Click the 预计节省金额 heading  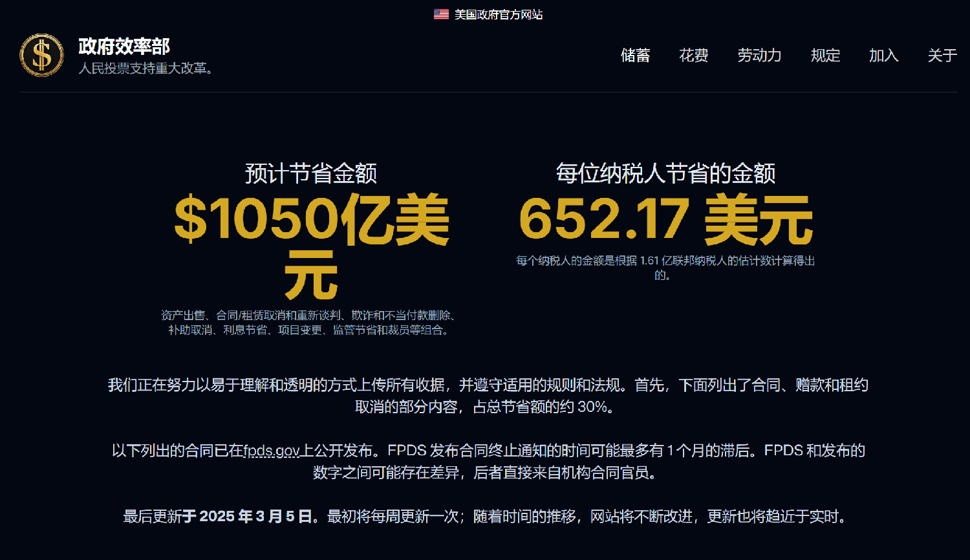[x=311, y=173]
